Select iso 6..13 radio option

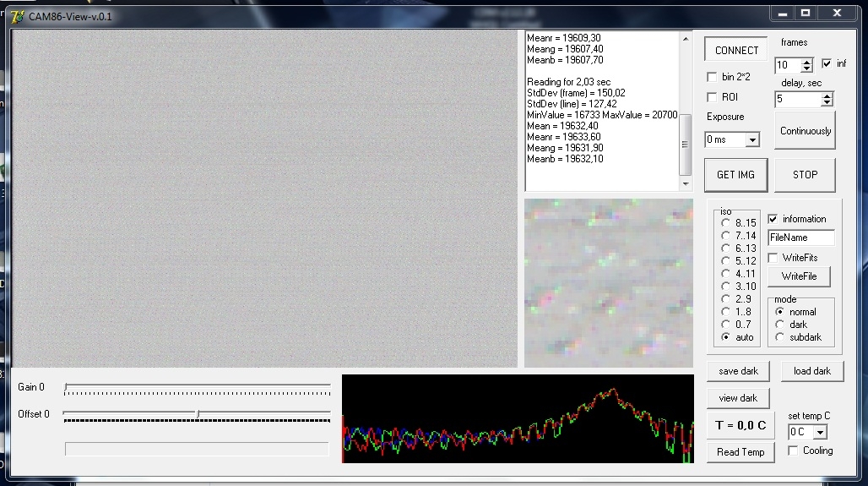coord(726,248)
